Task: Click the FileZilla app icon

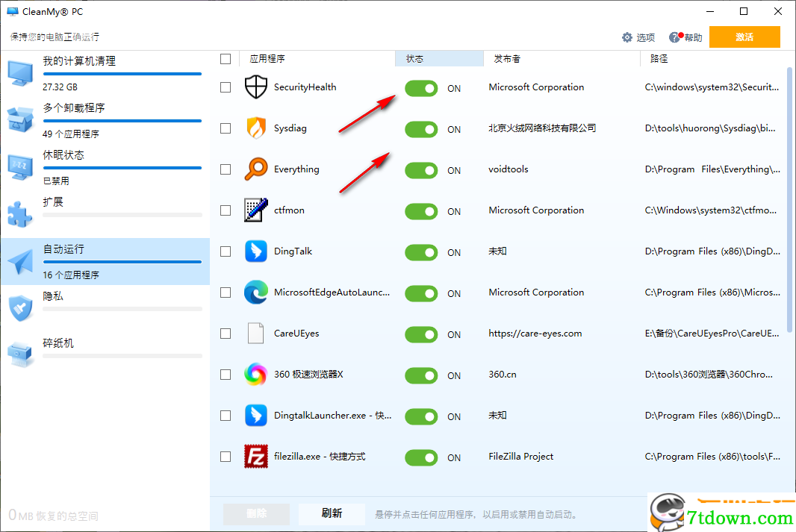Action: click(256, 457)
